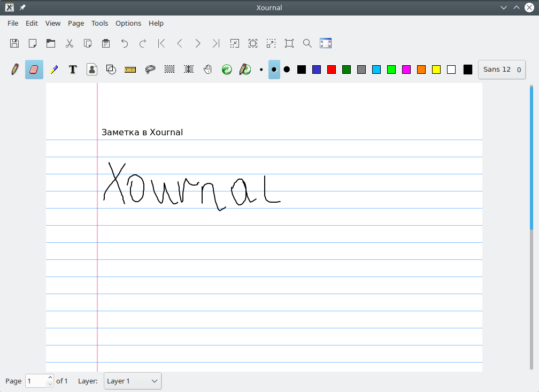The image size is (539, 392).
Task: Pick the red color swatch
Action: tap(332, 70)
